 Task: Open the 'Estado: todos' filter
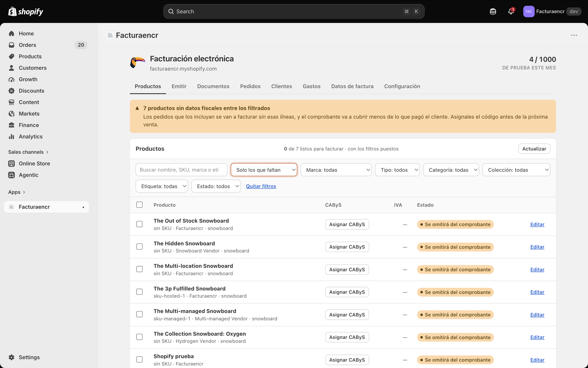(x=216, y=186)
